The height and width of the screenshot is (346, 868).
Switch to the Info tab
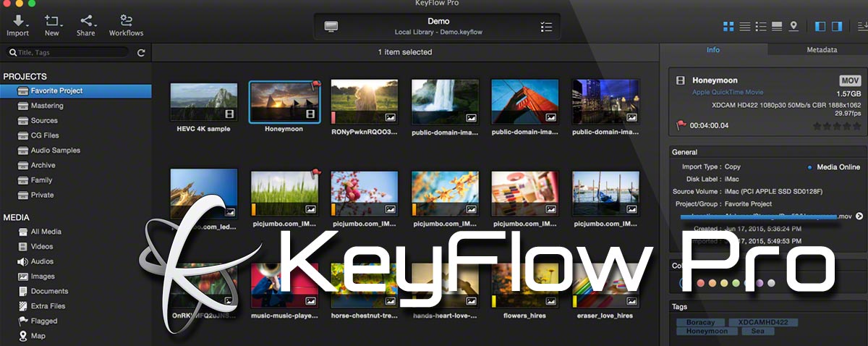(713, 50)
